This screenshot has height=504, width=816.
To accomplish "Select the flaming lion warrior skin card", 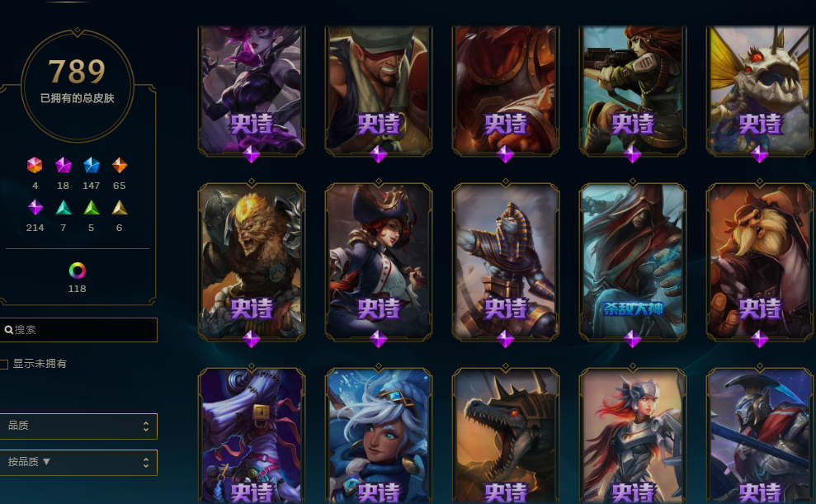I will click(x=252, y=262).
